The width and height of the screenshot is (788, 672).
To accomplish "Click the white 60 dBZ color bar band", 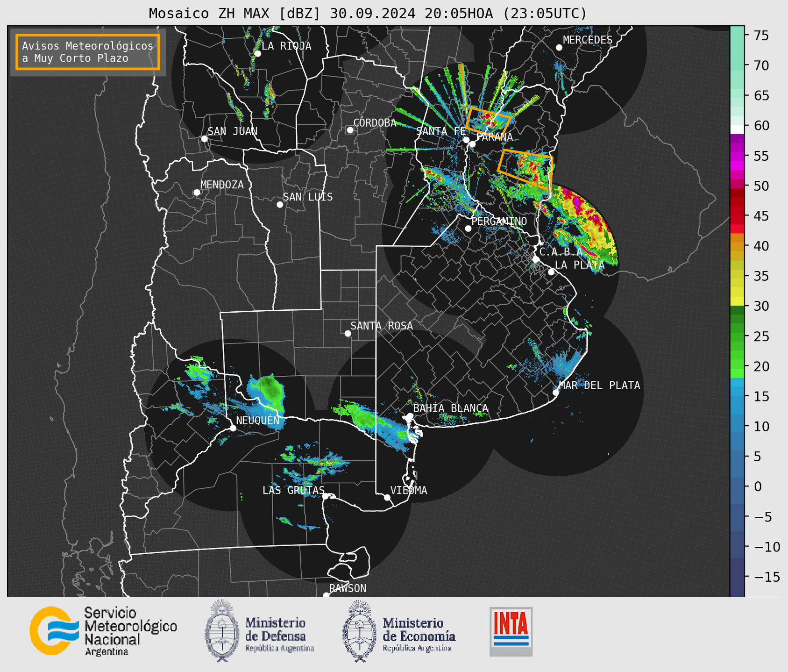I will click(737, 129).
